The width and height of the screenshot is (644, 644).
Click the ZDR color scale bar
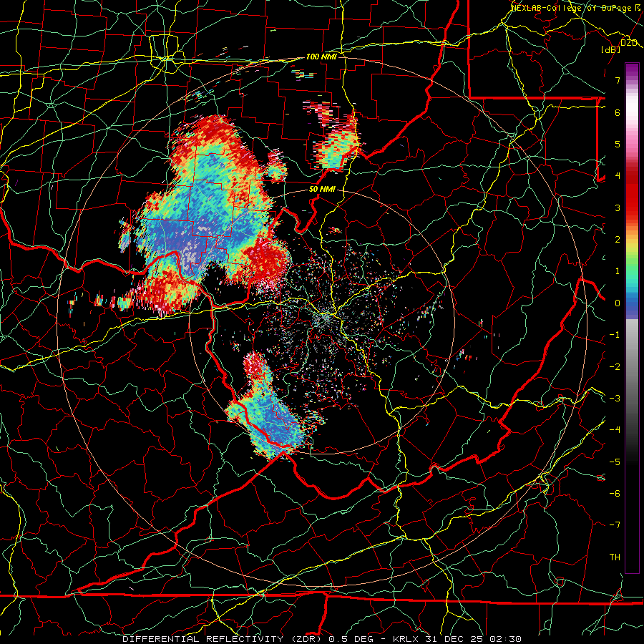pyautogui.click(x=632, y=318)
